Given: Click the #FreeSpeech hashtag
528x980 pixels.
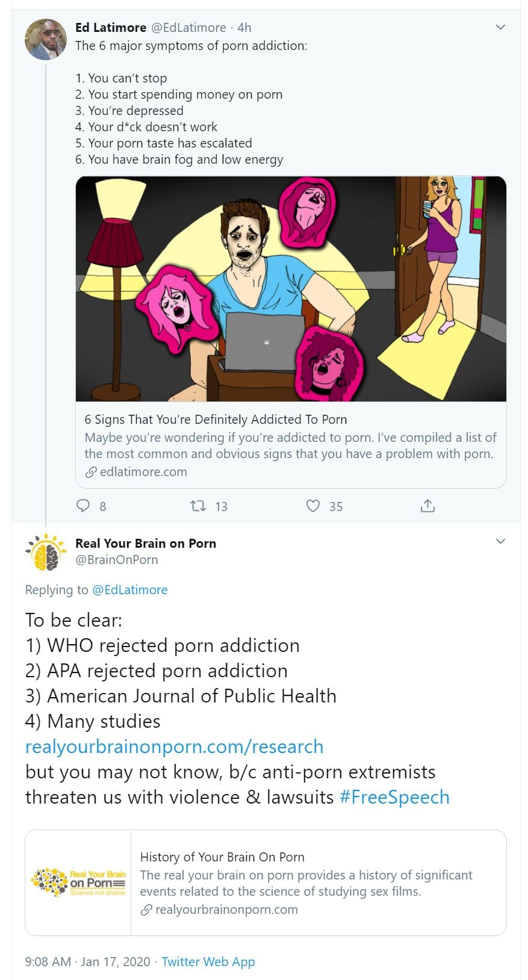Looking at the screenshot, I should (394, 797).
